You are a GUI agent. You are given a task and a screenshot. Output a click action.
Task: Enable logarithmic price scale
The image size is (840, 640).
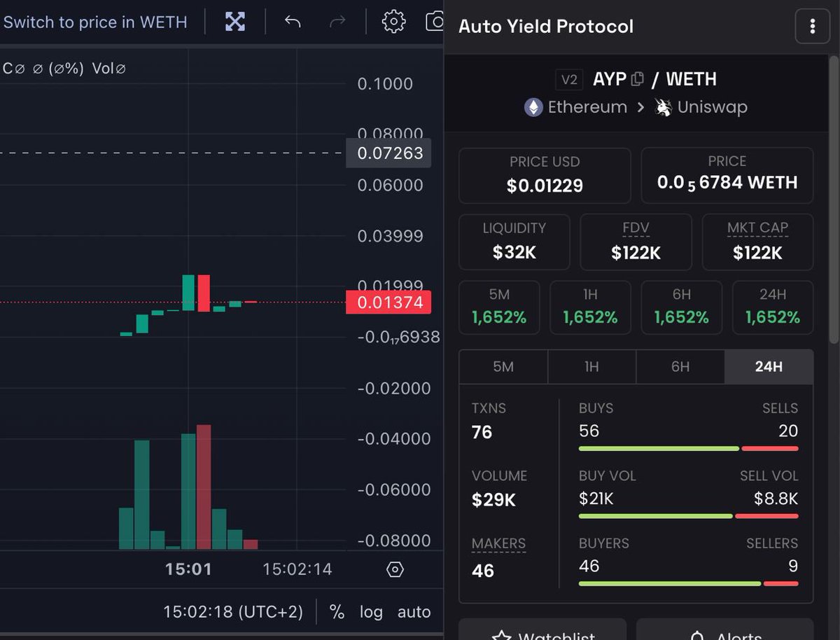(x=371, y=611)
